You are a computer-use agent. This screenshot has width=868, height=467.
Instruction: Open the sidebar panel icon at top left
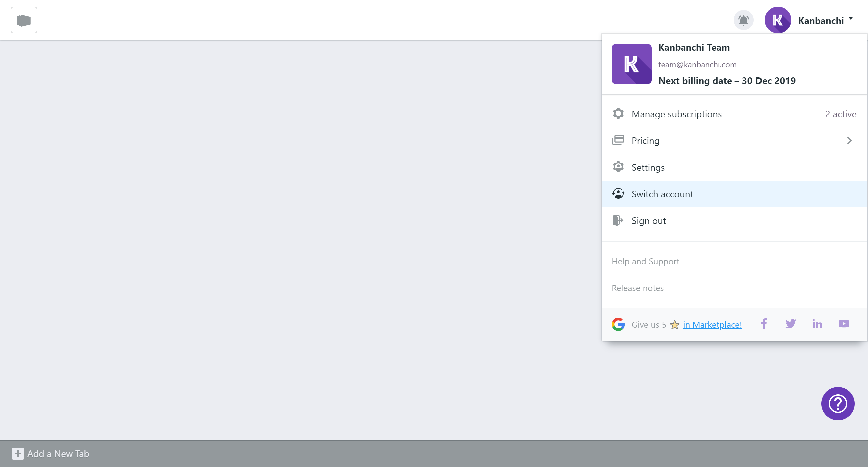click(24, 20)
